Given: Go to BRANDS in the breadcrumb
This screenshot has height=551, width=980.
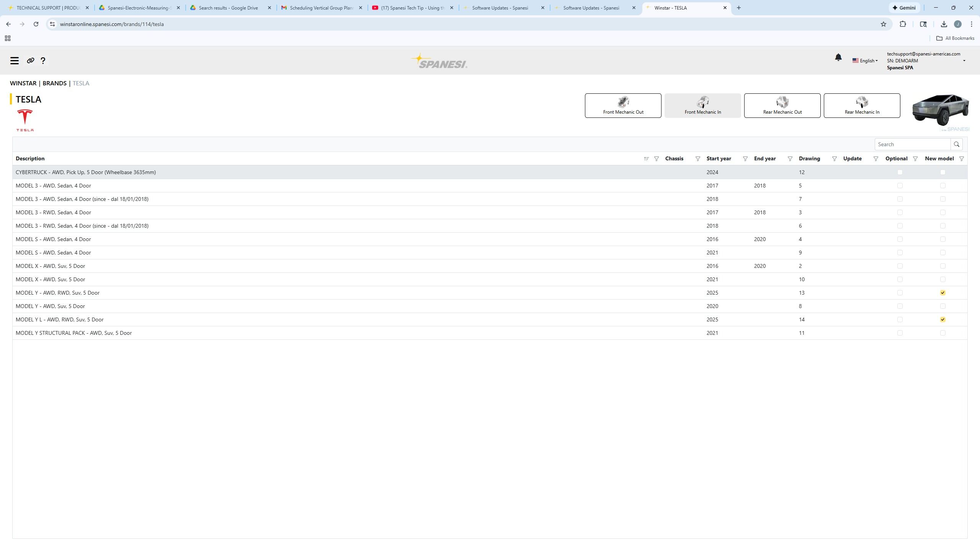Looking at the screenshot, I should (54, 83).
